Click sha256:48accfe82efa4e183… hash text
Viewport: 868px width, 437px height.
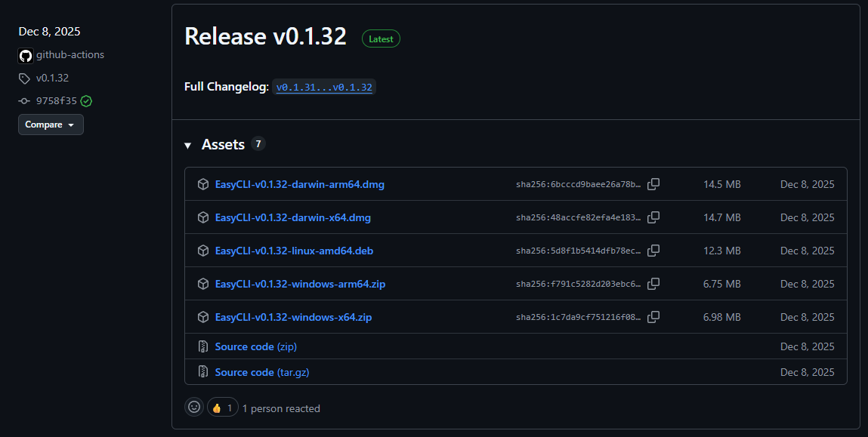(578, 217)
